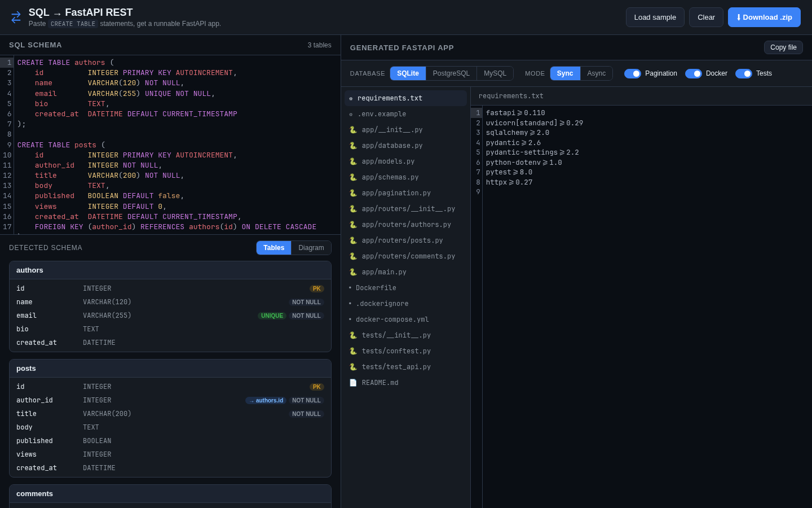Click inside the SQL schema editor on line 9
The height and width of the screenshot is (508, 812).
[x=177, y=145]
